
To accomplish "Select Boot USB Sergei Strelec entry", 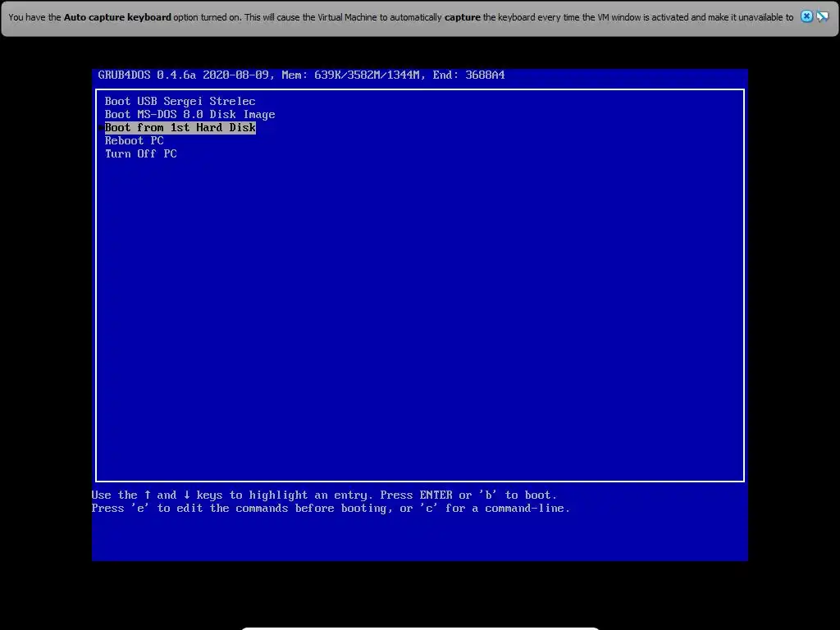I will click(180, 101).
